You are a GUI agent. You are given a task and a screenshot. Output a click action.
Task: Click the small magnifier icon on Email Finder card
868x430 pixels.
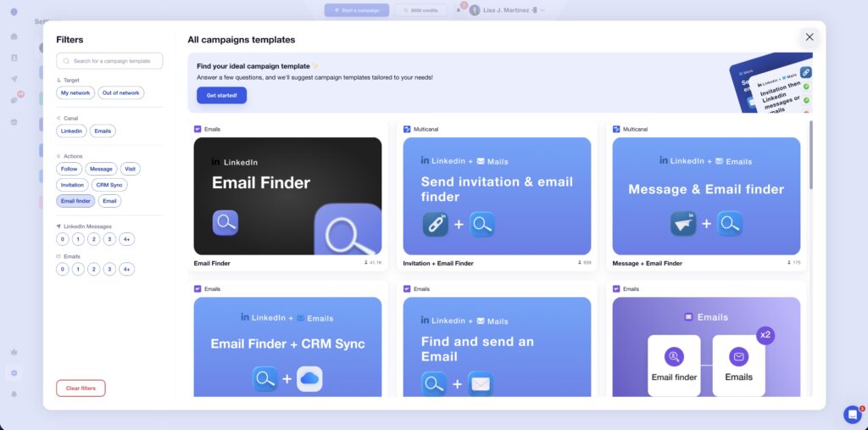click(x=225, y=223)
